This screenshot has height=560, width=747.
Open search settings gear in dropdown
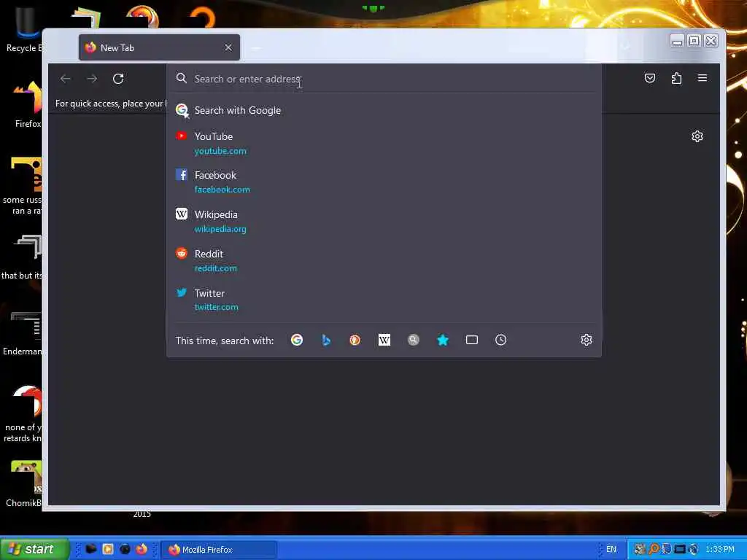pyautogui.click(x=587, y=340)
